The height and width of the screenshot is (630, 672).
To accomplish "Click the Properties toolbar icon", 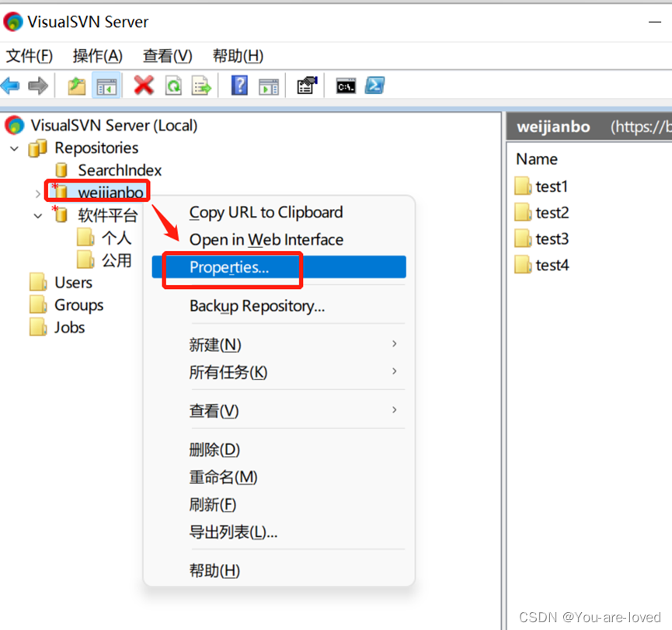I will click(307, 85).
